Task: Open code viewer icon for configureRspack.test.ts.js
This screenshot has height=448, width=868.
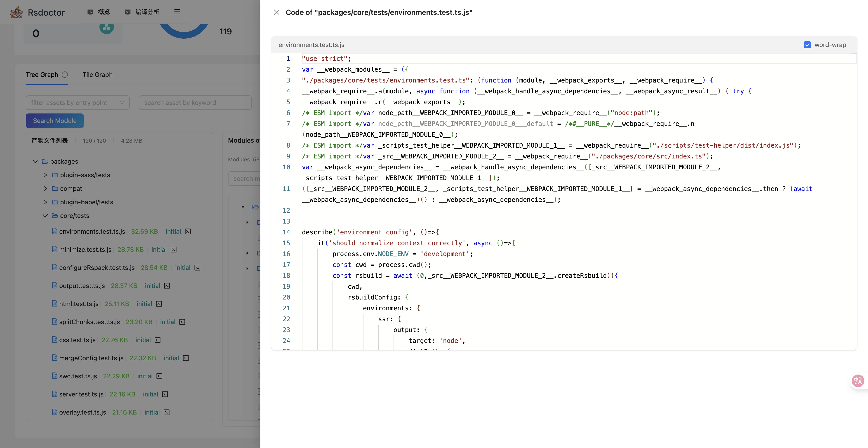Action: (198, 267)
